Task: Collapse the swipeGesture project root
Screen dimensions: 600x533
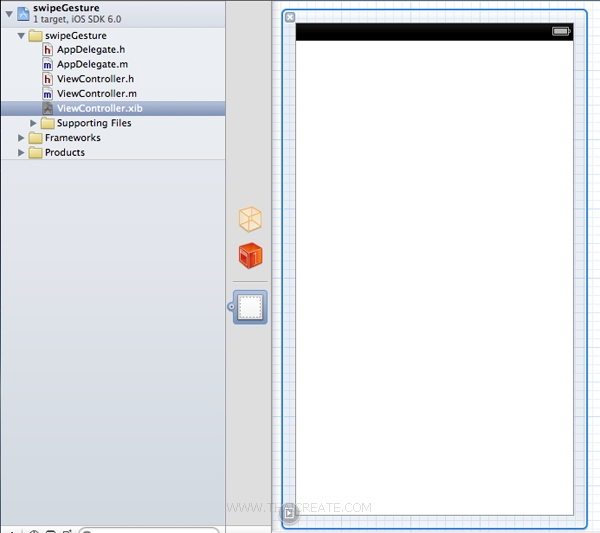Action: pyautogui.click(x=9, y=14)
